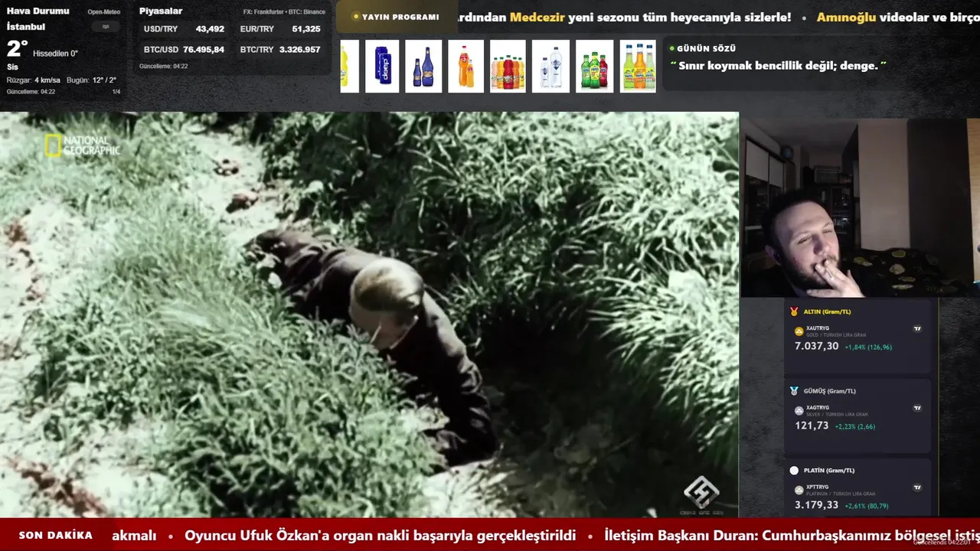The height and width of the screenshot is (551, 980).
Task: Click the EUR/TRY 51,325 rate cell
Action: pos(280,29)
